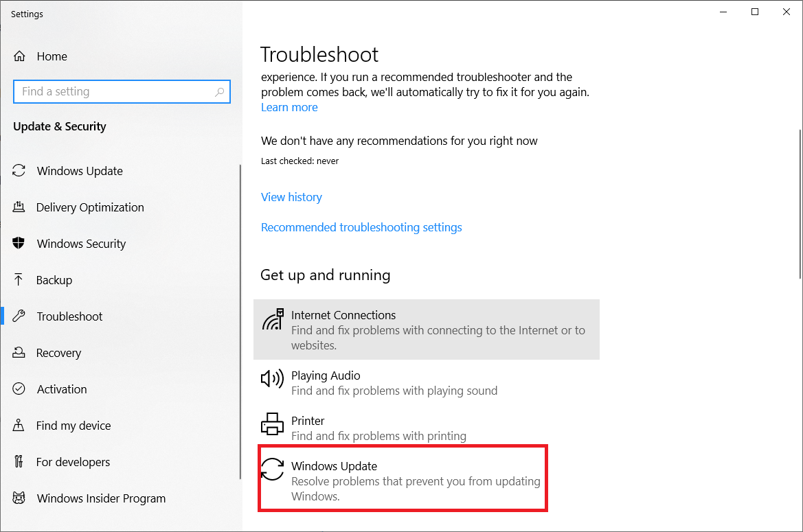This screenshot has height=532, width=803.
Task: Click the Find a setting search box
Action: pos(122,91)
